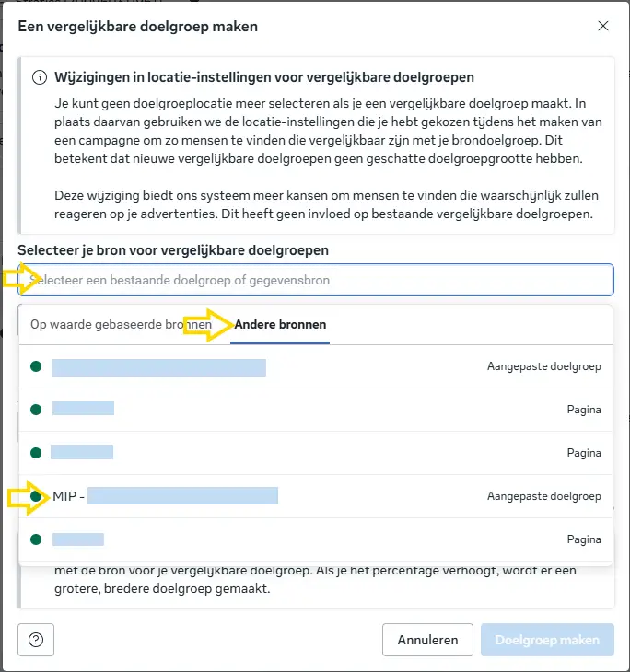
Task: Click the info icon beside Wijzigingen heading
Action: point(40,78)
